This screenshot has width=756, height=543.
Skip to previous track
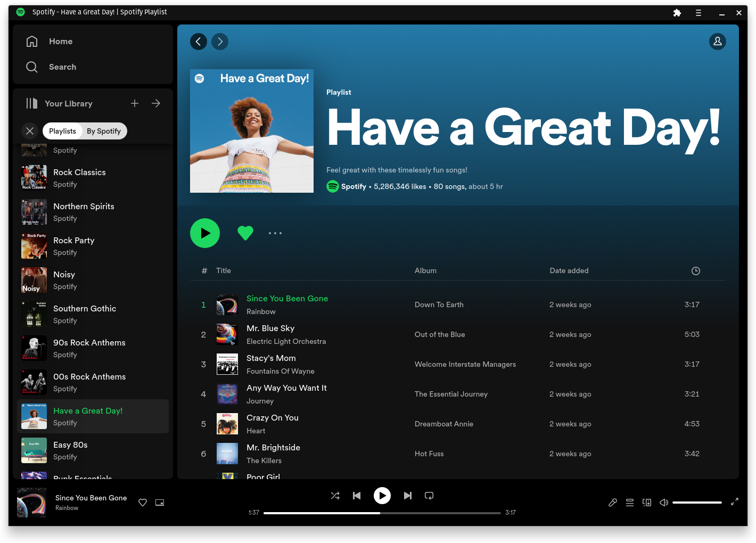click(x=357, y=496)
